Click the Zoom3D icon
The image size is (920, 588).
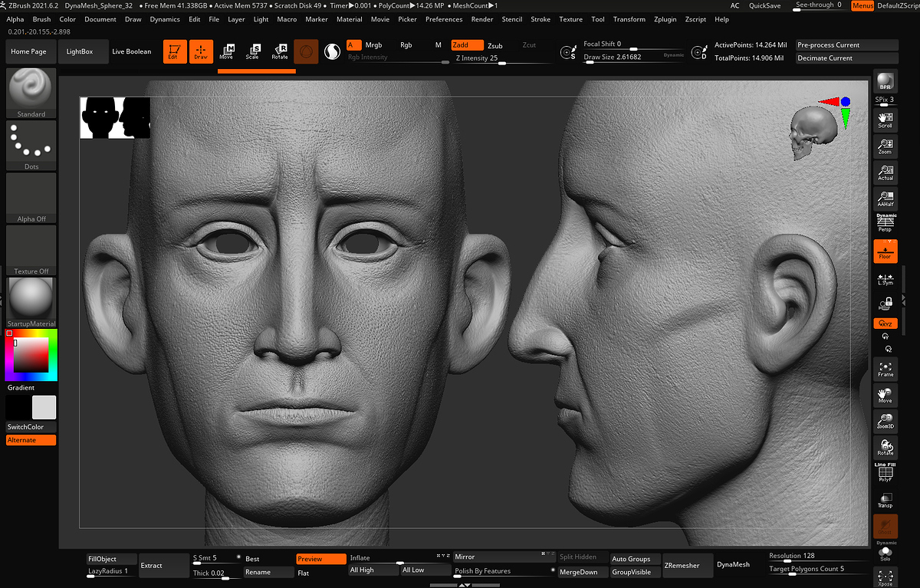coord(886,420)
